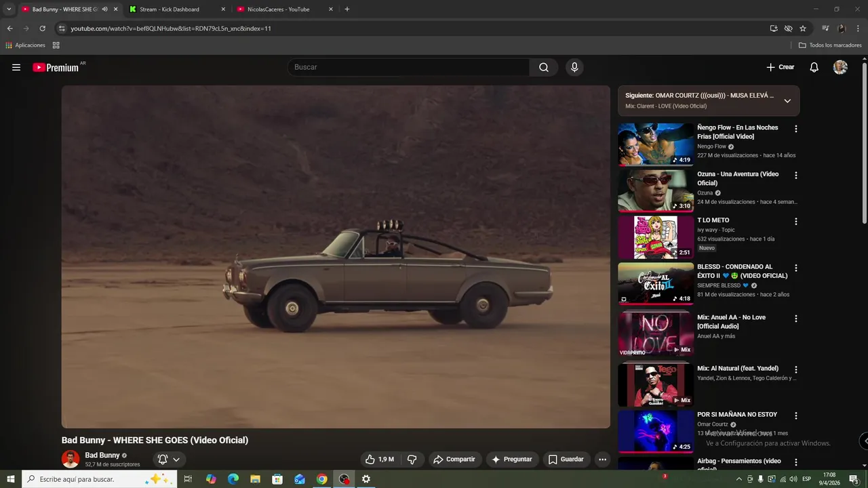Open Windows action center notifications

coord(854,479)
